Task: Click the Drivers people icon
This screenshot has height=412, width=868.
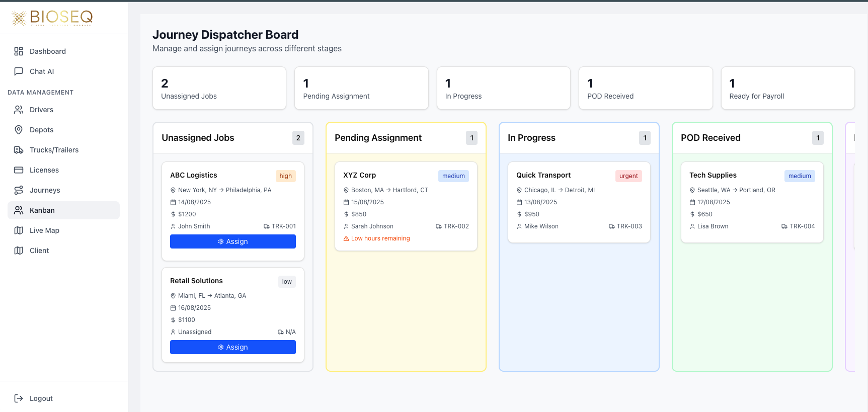Action: point(19,110)
